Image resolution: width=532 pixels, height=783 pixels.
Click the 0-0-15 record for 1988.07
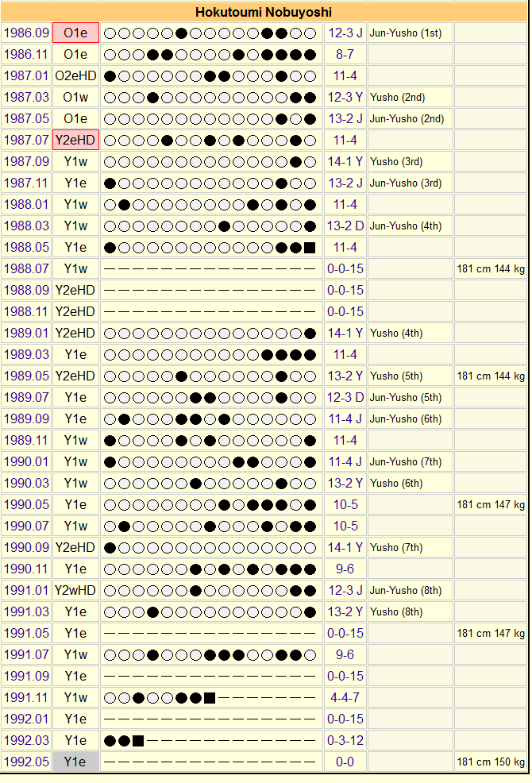click(x=345, y=269)
